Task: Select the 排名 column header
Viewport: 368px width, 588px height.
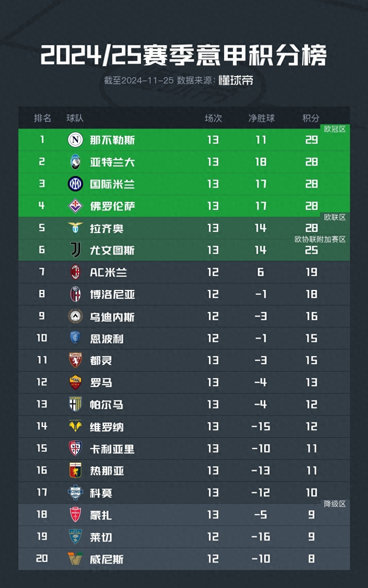Action: coord(42,118)
